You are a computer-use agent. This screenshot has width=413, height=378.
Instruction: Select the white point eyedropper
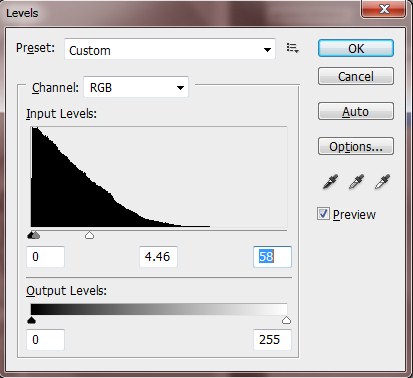(x=382, y=182)
